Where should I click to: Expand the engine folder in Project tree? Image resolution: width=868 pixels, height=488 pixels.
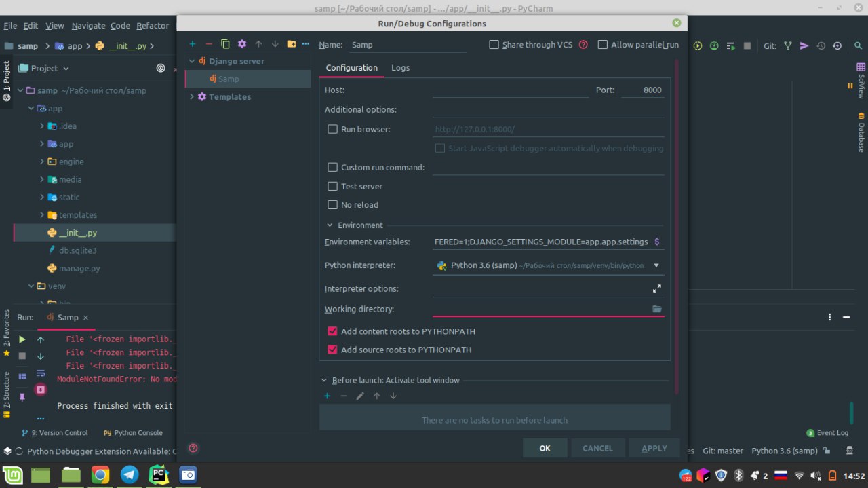coord(41,162)
